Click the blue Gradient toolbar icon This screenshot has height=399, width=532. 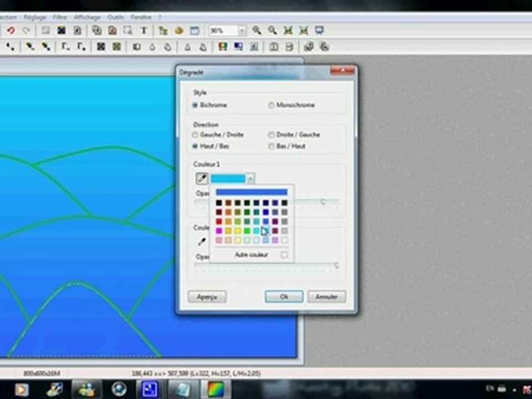coord(238,47)
